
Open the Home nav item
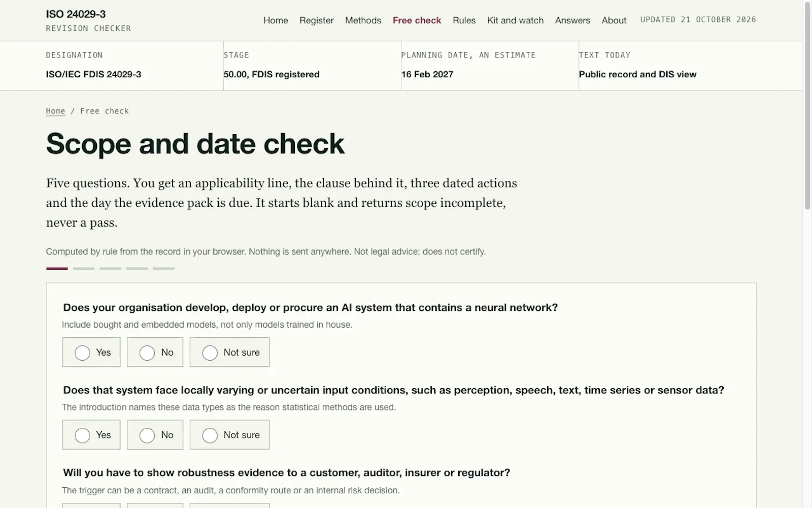point(276,20)
